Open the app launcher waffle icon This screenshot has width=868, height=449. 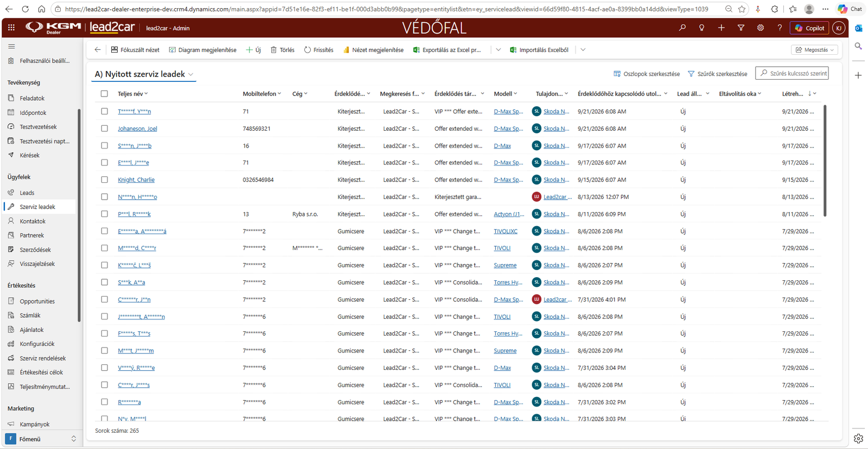[x=11, y=28]
